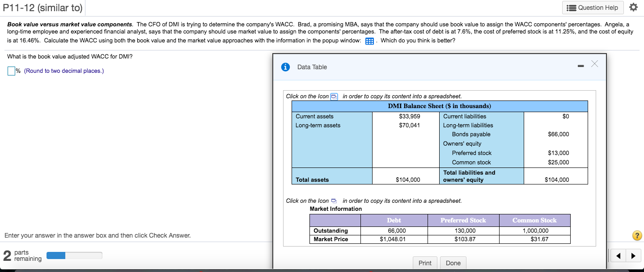Open the Question Help menu
This screenshot has width=644, height=272.
click(593, 8)
